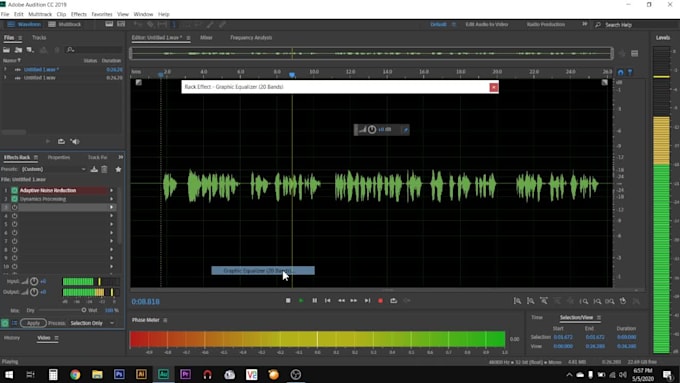Open the Effects menu
This screenshot has width=680, height=383.
(78, 14)
